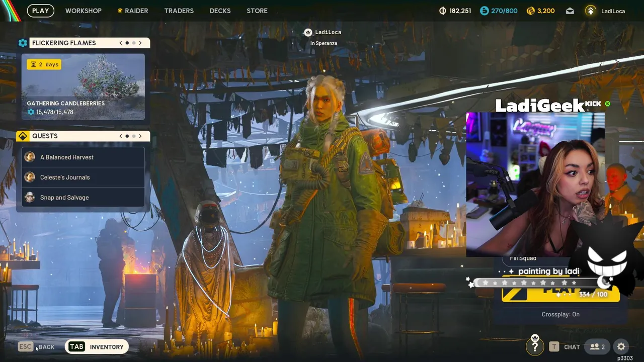Click the blue stash capacity icon
The width and height of the screenshot is (644, 362).
[484, 11]
